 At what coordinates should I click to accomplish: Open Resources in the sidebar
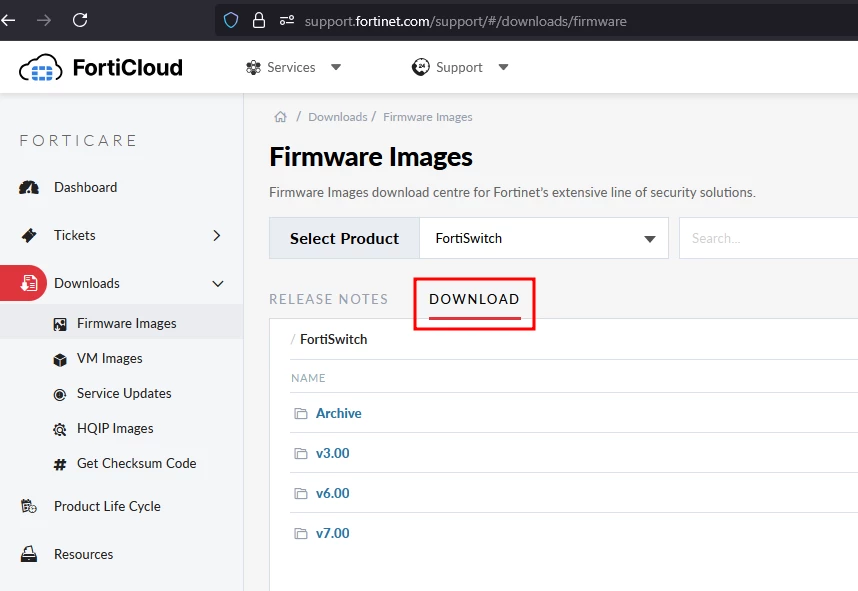[x=83, y=554]
